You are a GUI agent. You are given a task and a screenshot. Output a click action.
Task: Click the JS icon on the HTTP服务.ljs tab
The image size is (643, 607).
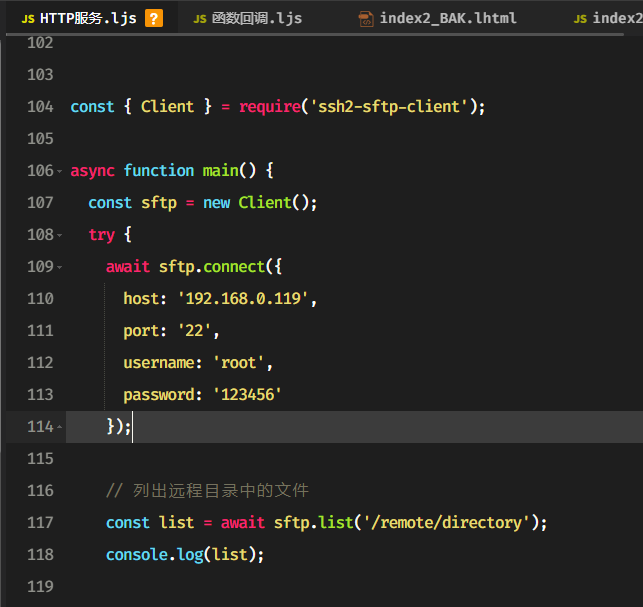coord(28,19)
